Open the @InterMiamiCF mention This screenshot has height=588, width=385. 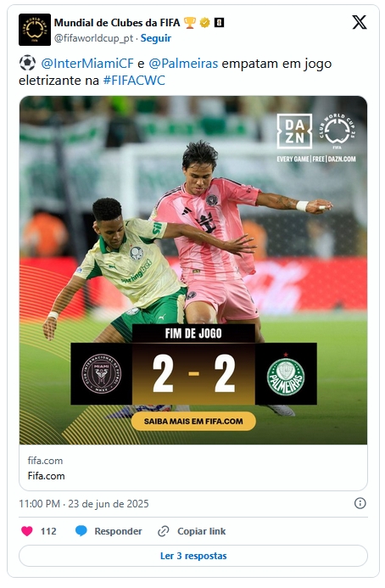87,64
